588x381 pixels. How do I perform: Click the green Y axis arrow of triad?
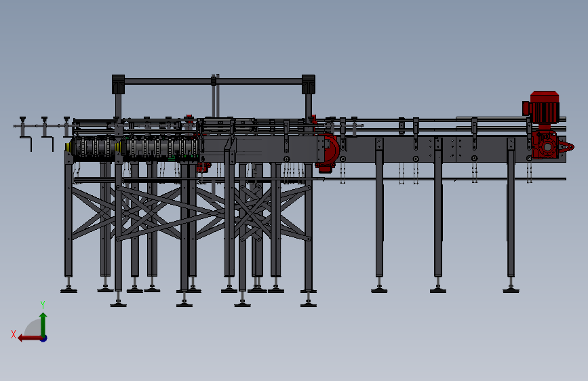(43, 324)
